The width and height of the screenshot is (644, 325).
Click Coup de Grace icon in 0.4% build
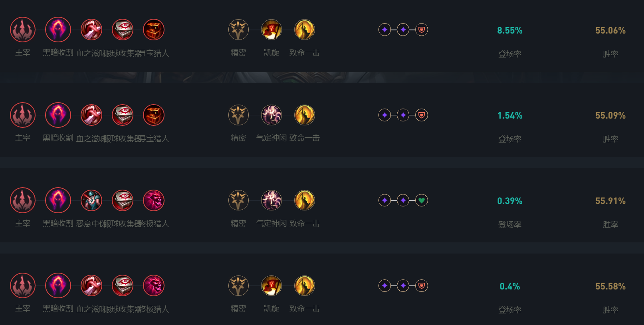point(305,286)
